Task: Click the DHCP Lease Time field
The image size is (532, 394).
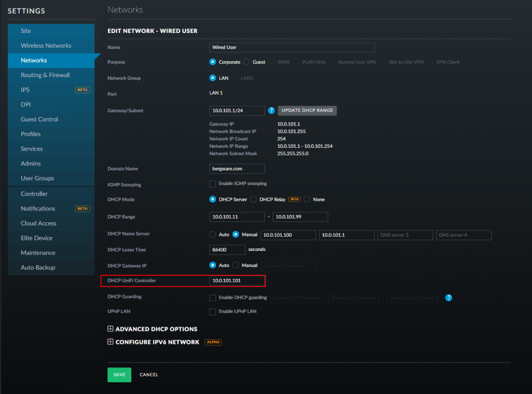Action: (x=227, y=249)
